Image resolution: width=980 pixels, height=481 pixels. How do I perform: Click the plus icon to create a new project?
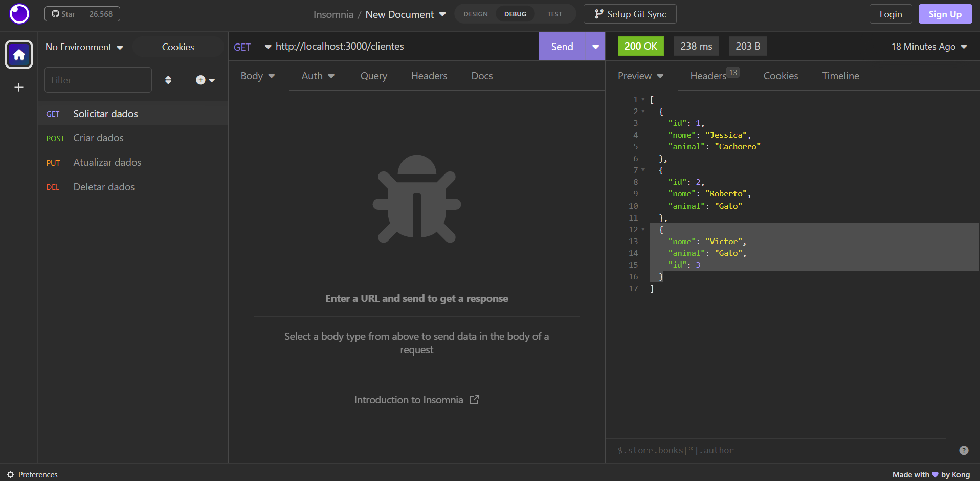pos(18,87)
